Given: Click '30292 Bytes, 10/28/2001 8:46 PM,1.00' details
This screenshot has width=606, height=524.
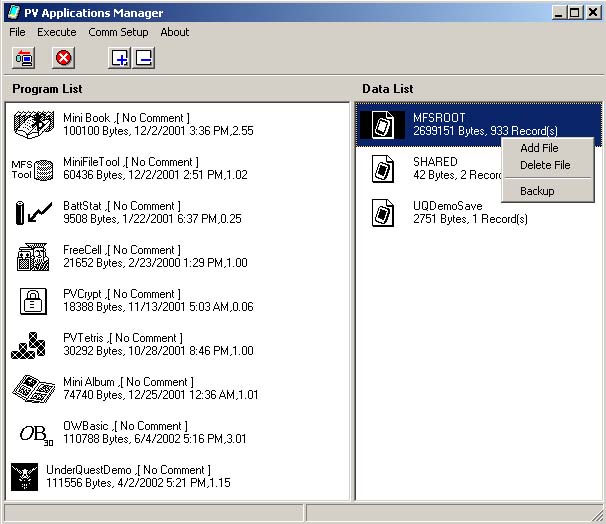Looking at the screenshot, I should coord(158,351).
